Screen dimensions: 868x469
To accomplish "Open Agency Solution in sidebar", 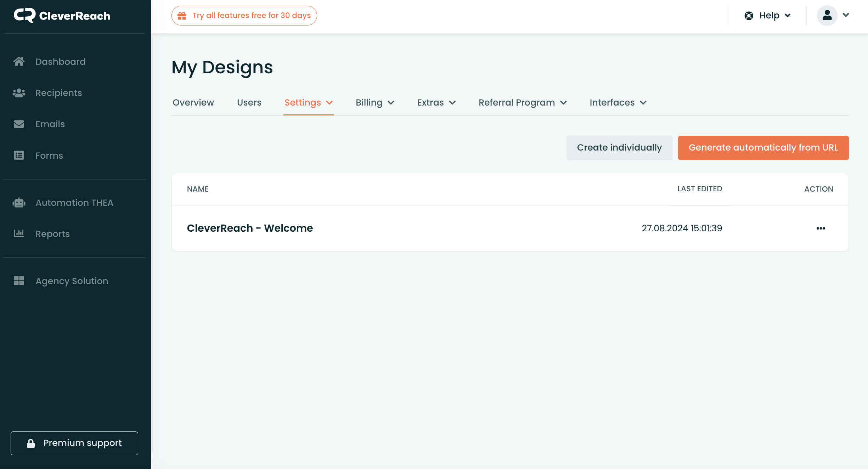I will (x=72, y=281).
